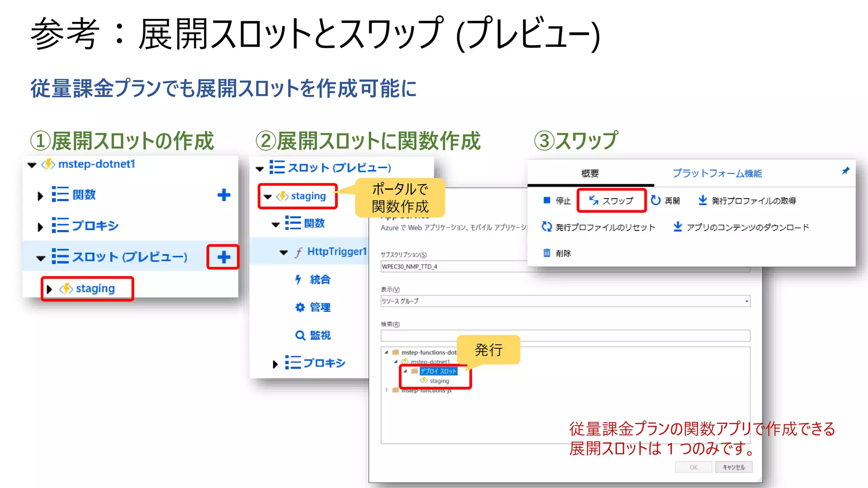Click the italic f icon beside HttpTrigger1
This screenshot has width=868, height=488.
click(298, 252)
